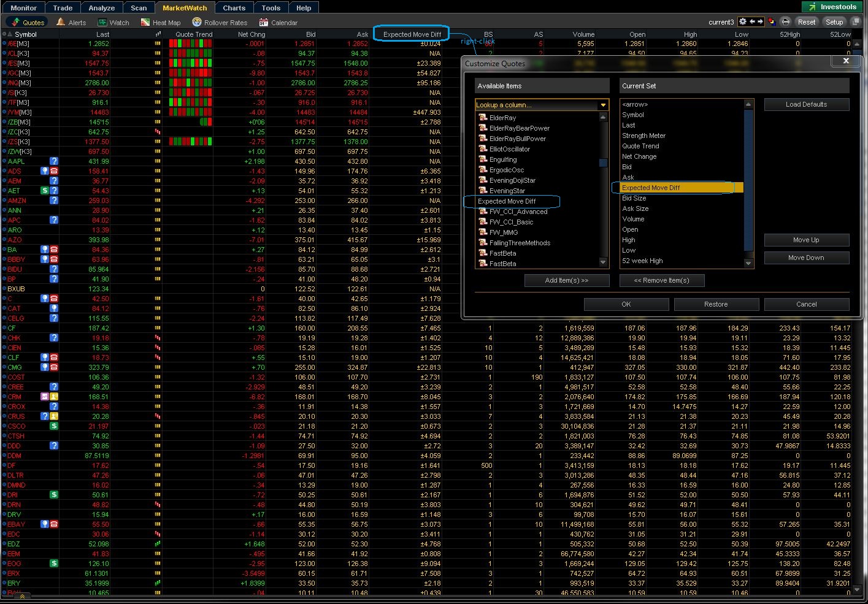Click the Load Defaults button
The width and height of the screenshot is (868, 604).
pyautogui.click(x=807, y=104)
